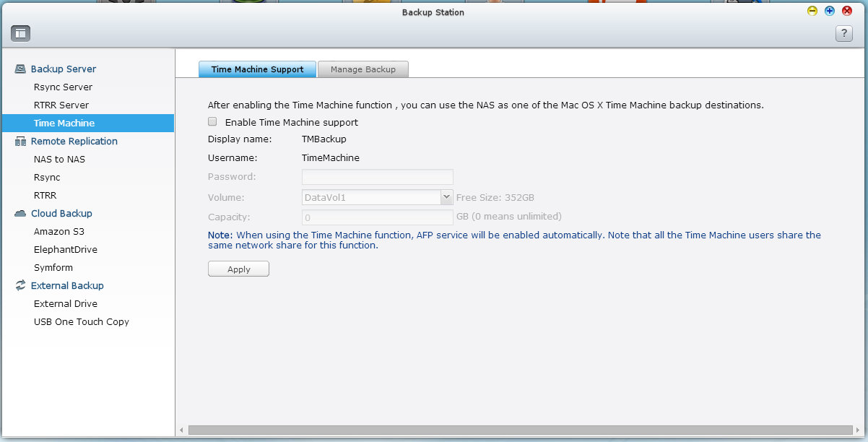Select the Backup Server heading
Screen dimensions: 868x442
pyautogui.click(x=64, y=69)
